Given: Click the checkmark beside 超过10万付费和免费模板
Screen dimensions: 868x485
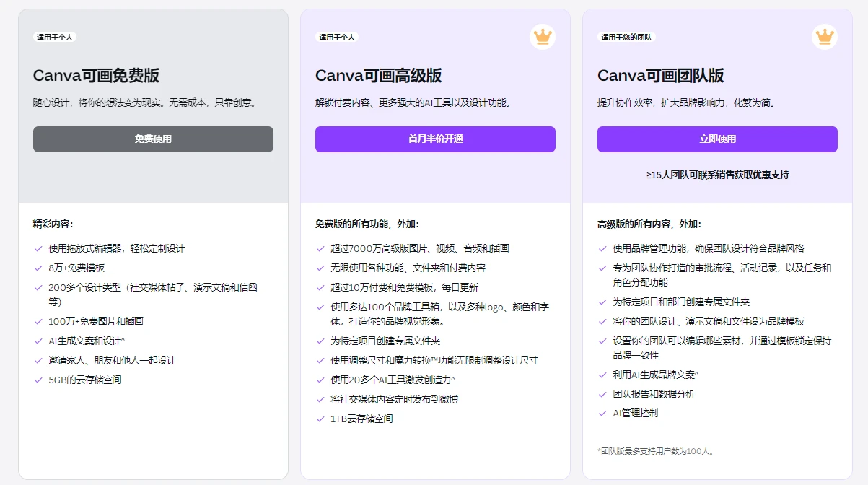Looking at the screenshot, I should tap(320, 287).
